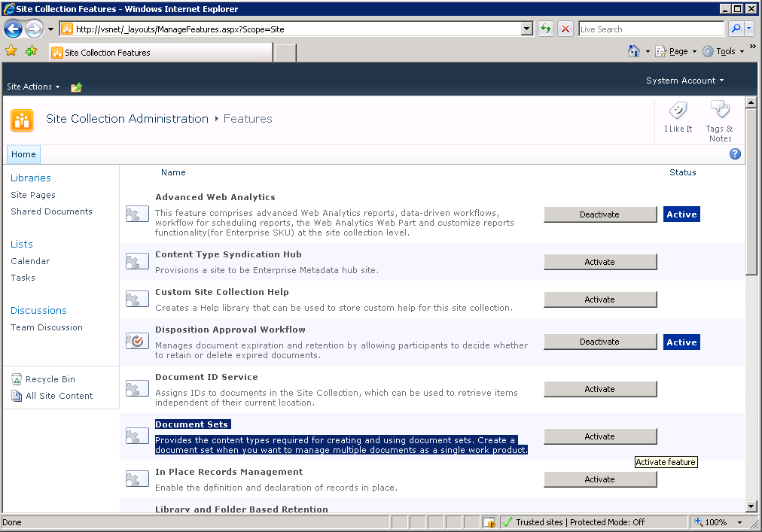Deactivate the Advanced Web Analytics feature
This screenshot has width=762, height=532.
click(x=600, y=214)
